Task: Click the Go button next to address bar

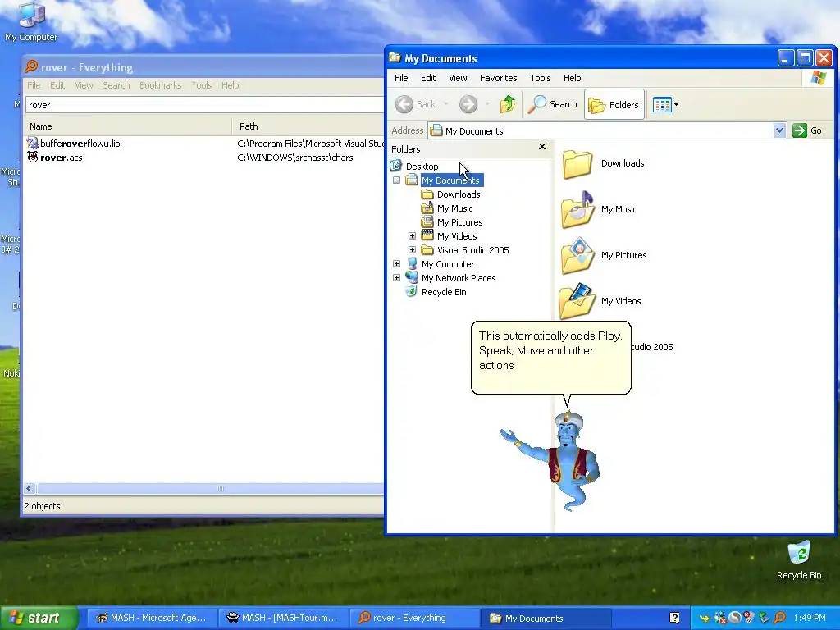Action: (807, 130)
